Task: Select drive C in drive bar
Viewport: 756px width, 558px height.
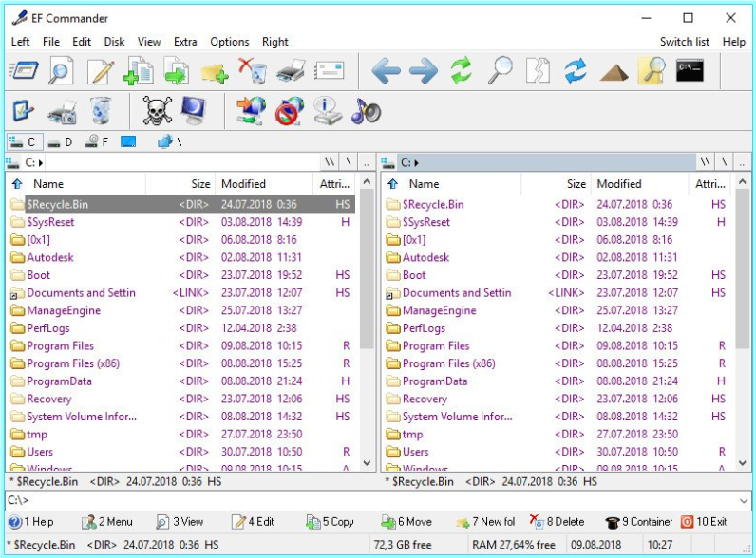Action: click(x=25, y=142)
